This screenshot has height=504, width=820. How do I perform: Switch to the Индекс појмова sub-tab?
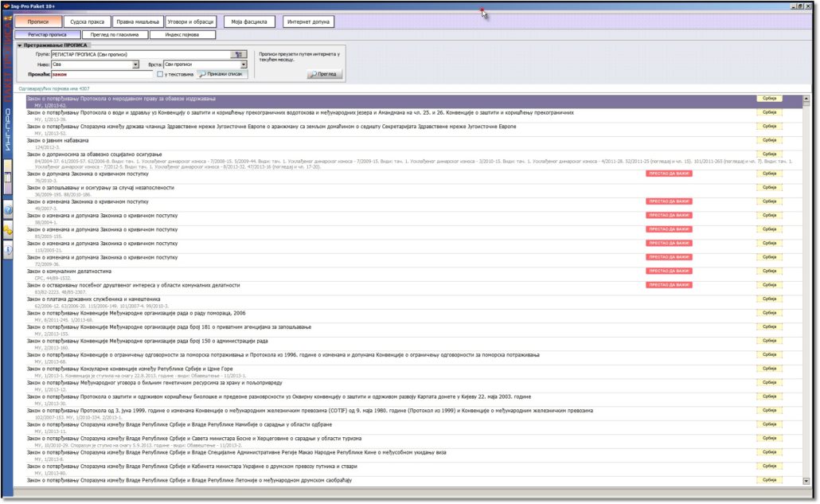[x=182, y=35]
